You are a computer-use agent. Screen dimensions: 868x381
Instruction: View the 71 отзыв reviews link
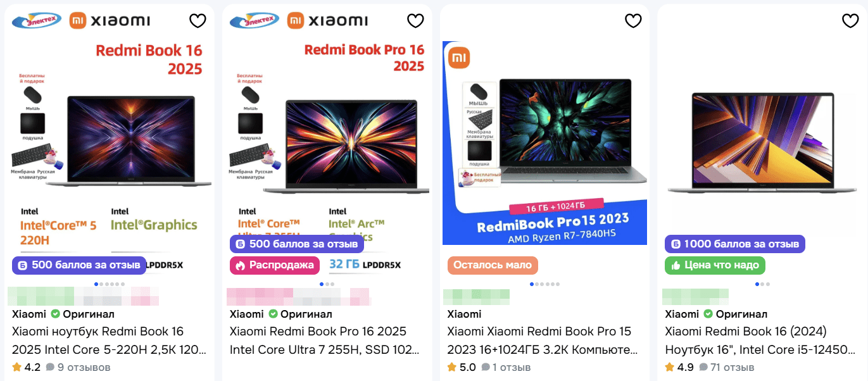[x=727, y=367]
